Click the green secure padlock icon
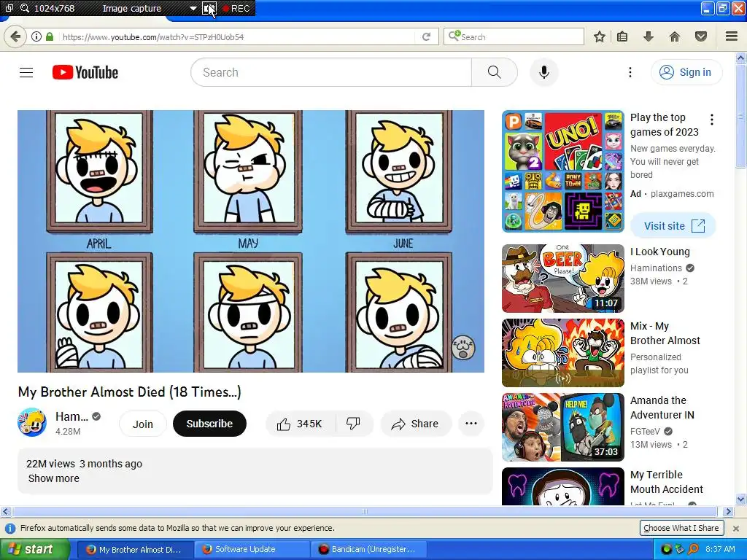747x560 pixels. point(50,36)
